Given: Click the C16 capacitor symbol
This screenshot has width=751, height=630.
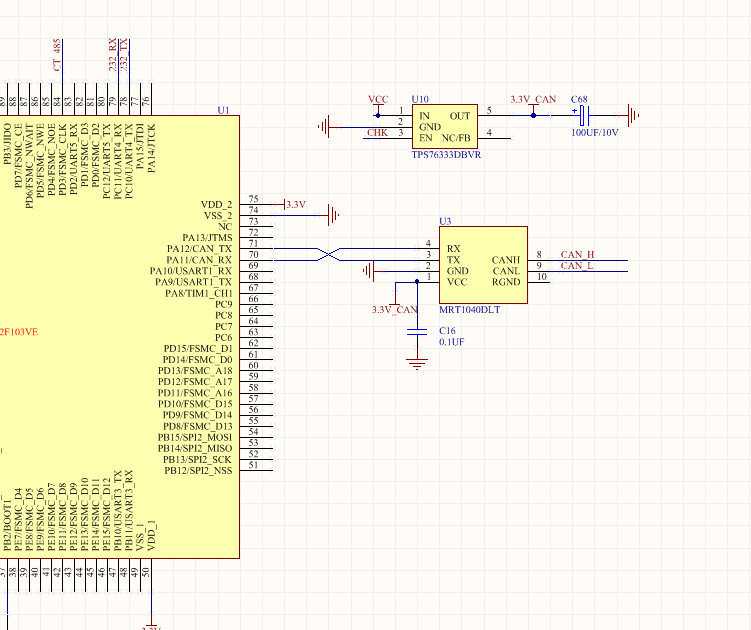Looking at the screenshot, I should pos(417,332).
